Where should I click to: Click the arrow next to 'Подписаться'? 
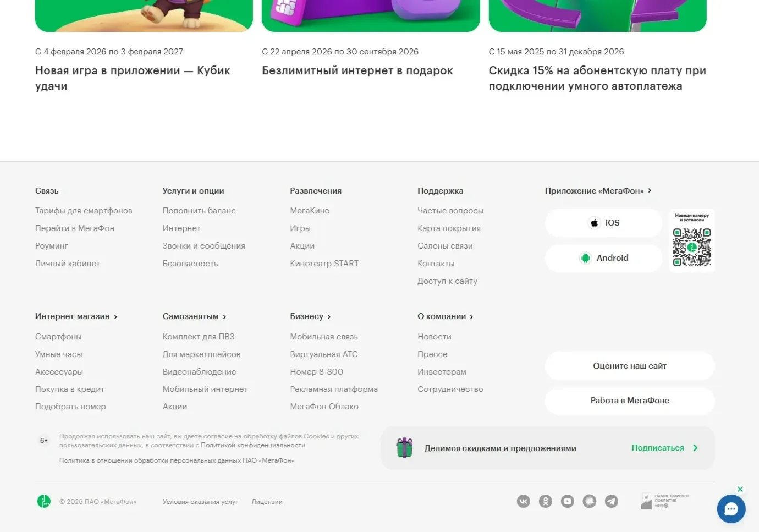(x=695, y=448)
